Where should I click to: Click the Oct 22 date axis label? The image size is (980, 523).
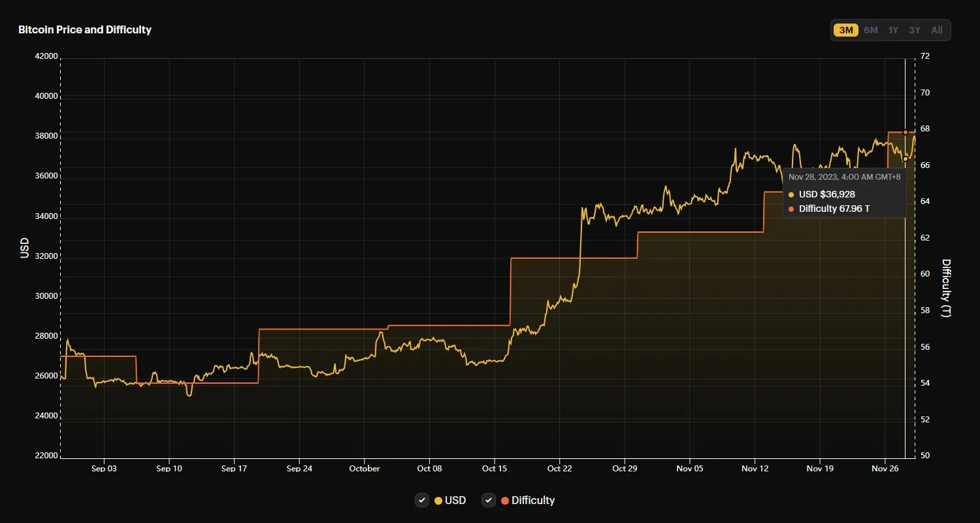point(559,469)
